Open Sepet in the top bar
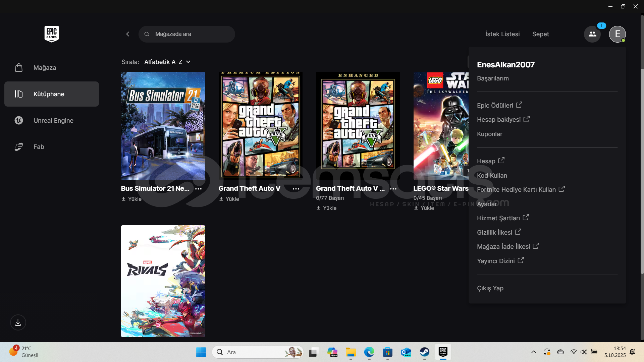The width and height of the screenshot is (644, 362). click(x=540, y=34)
